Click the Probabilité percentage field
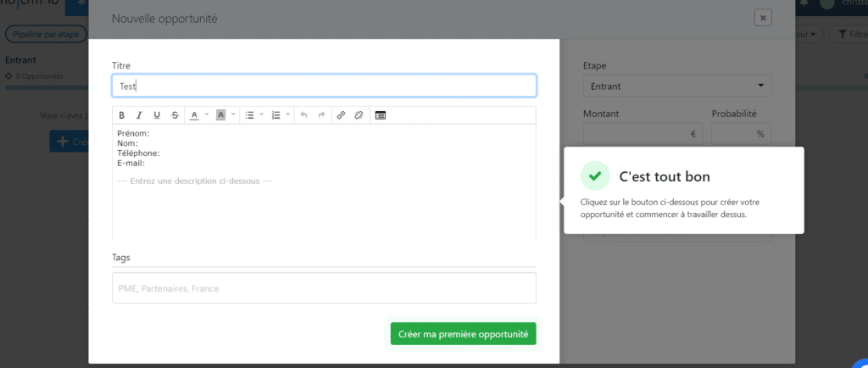 [741, 133]
